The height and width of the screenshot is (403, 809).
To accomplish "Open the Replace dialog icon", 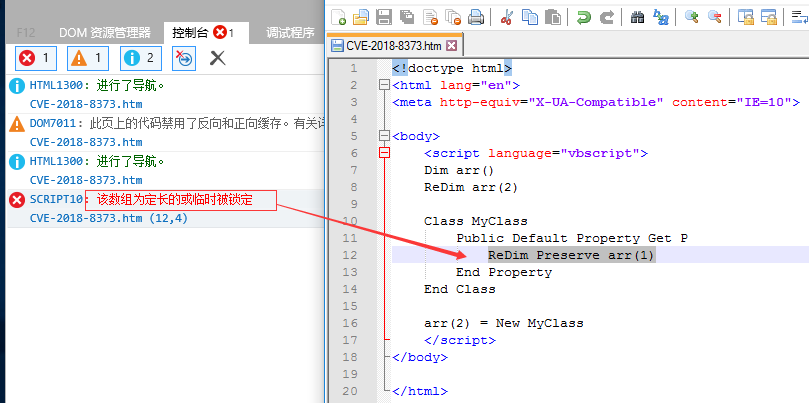I will point(661,17).
